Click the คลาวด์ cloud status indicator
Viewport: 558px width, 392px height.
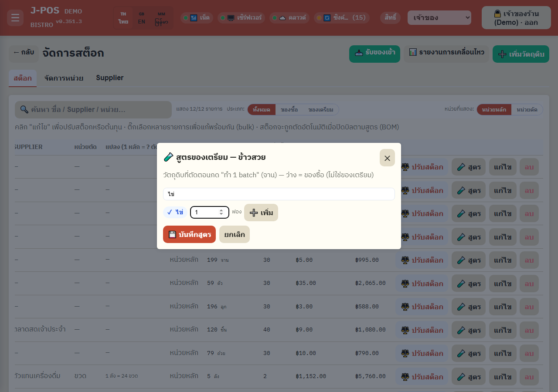pos(289,18)
